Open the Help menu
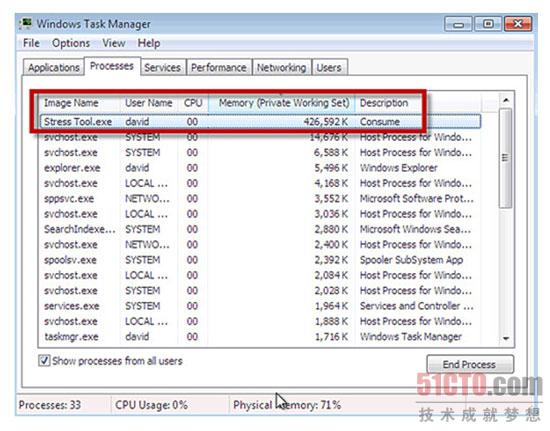This screenshot has height=431, width=550. (149, 43)
